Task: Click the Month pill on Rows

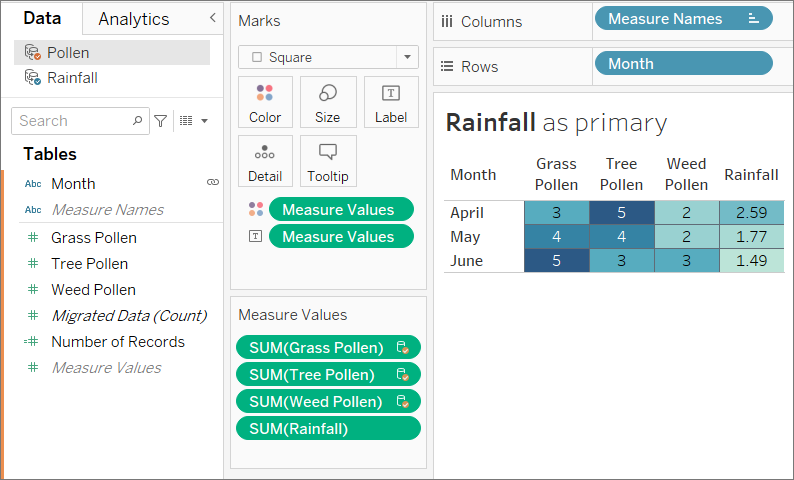Action: (x=684, y=64)
